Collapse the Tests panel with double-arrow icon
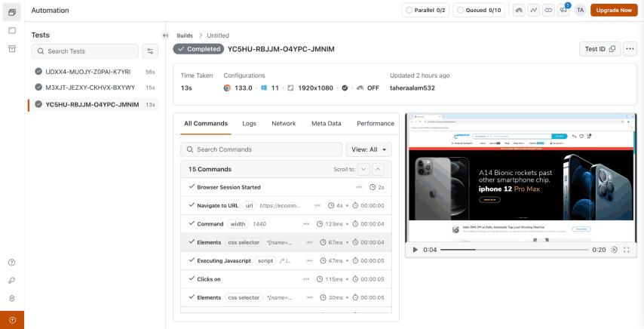 [165, 35]
